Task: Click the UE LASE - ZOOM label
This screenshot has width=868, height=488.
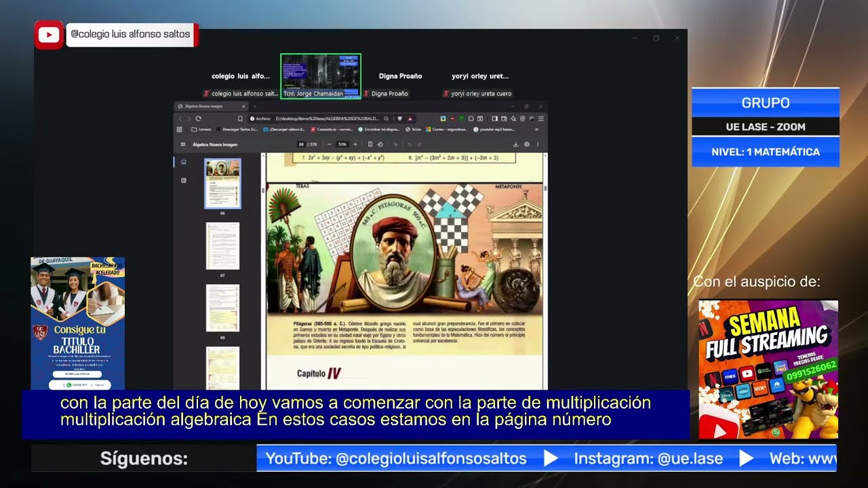Action: 766,127
